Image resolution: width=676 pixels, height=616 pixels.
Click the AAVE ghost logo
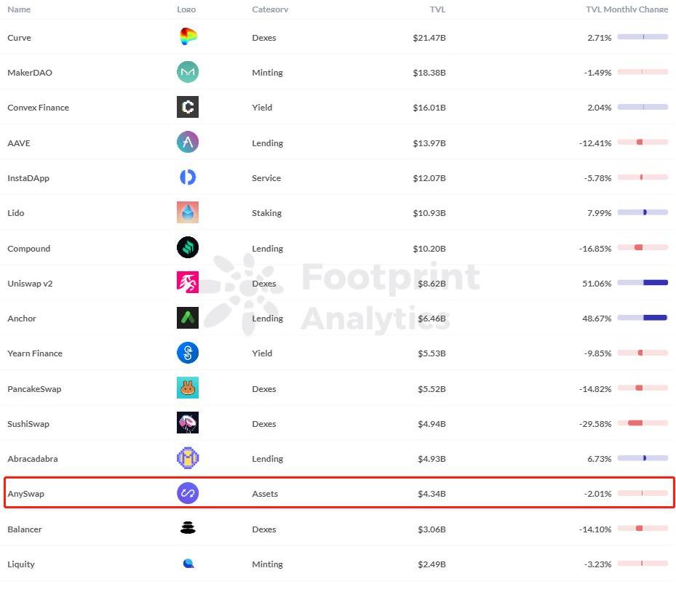188,142
